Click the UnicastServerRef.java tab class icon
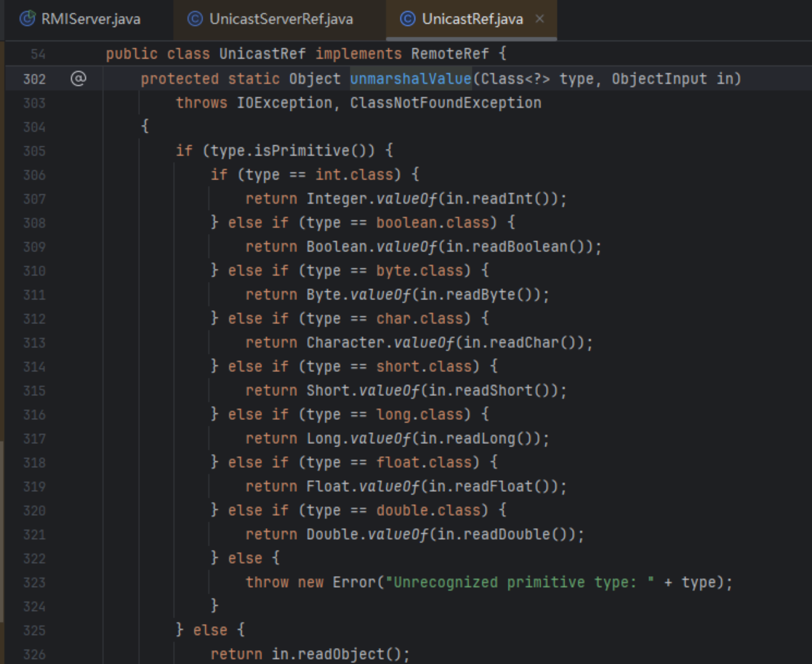Screen dimensions: 812x664 (x=195, y=19)
